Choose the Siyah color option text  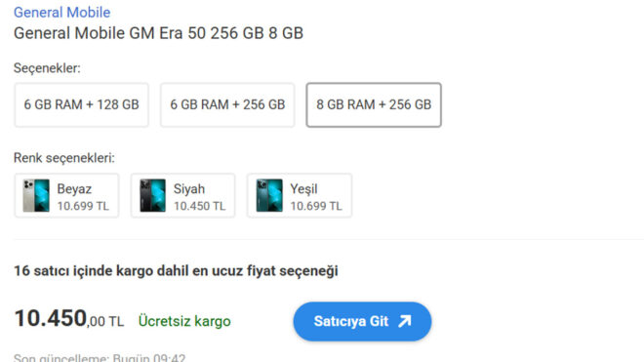(x=189, y=189)
